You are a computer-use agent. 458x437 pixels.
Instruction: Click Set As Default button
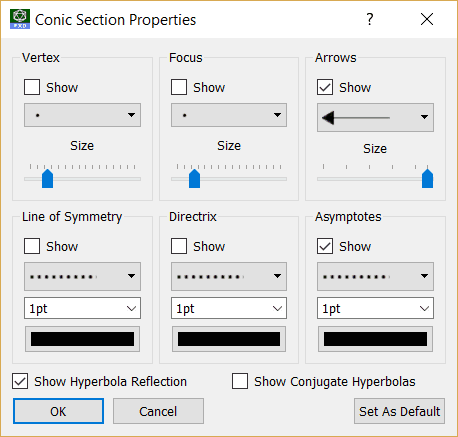click(x=399, y=411)
